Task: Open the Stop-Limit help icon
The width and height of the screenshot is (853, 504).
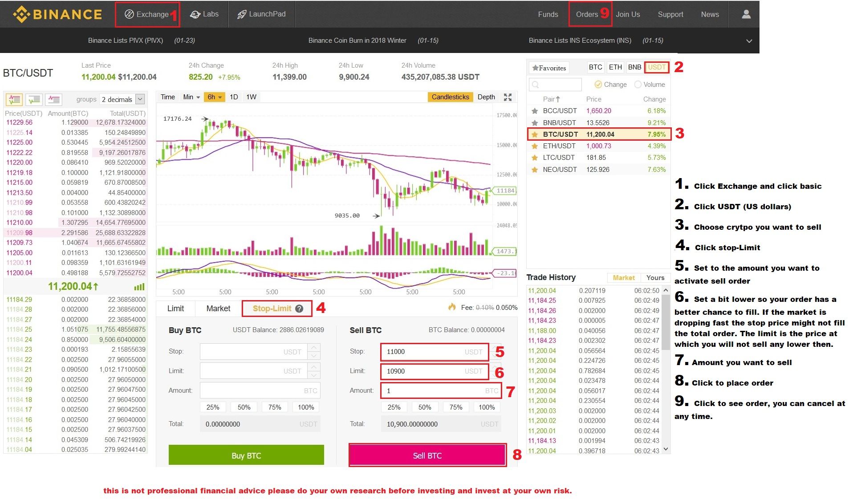Action: (299, 308)
